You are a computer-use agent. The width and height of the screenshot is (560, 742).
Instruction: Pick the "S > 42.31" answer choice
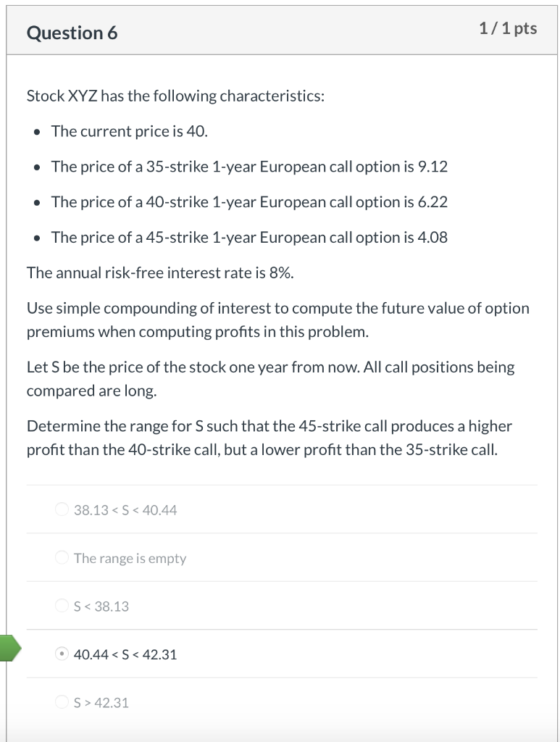[x=62, y=702]
